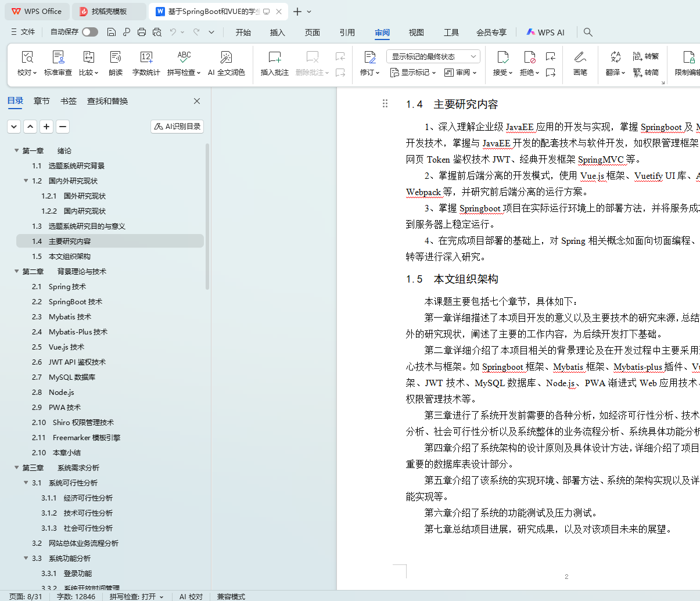Switch to the 视图 ribbon tab

416,33
